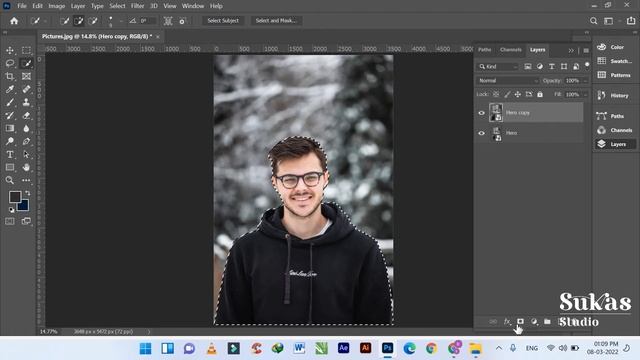640x360 pixels.
Task: Choose Add to selection mode
Action: (x=78, y=21)
